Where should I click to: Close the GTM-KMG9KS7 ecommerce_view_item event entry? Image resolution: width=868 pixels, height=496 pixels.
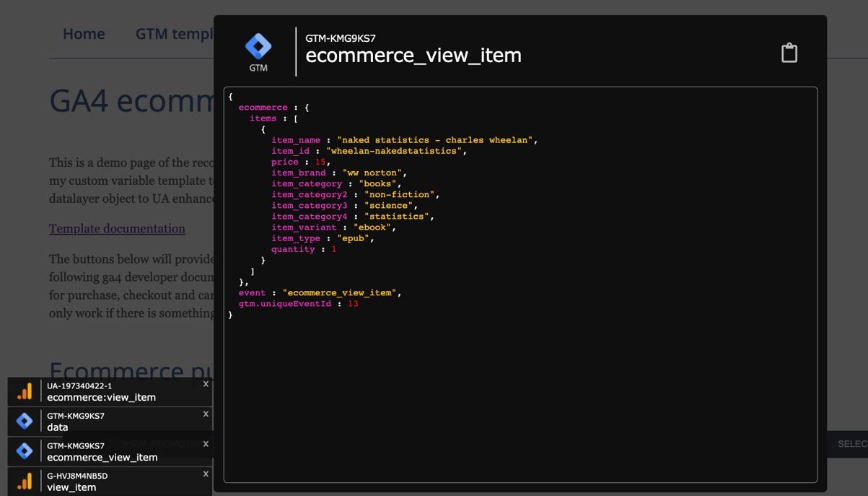point(206,444)
